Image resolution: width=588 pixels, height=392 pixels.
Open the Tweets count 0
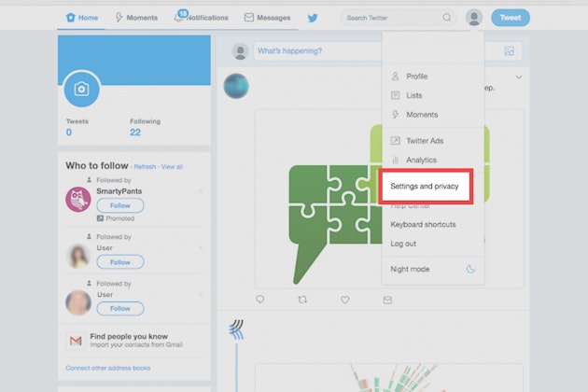click(x=69, y=132)
